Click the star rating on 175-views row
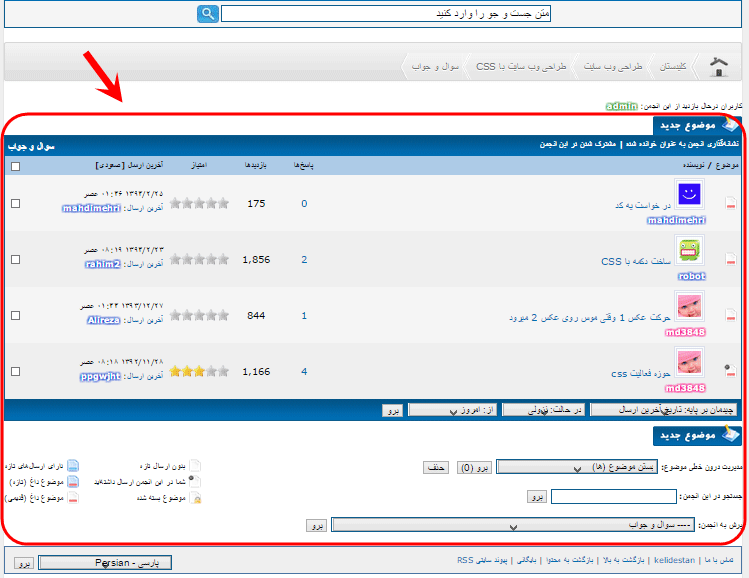The height and width of the screenshot is (578, 749). [x=199, y=203]
